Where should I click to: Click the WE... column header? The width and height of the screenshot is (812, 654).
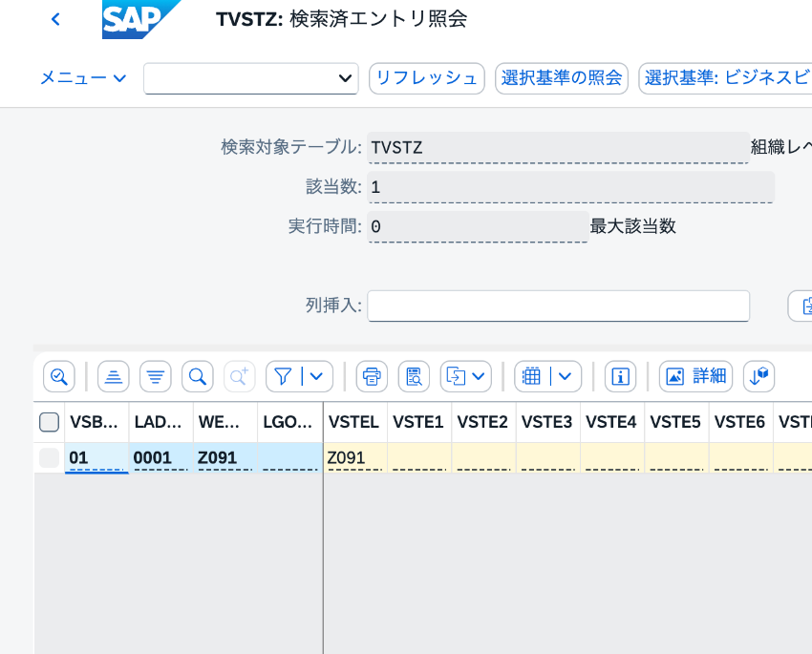point(224,422)
